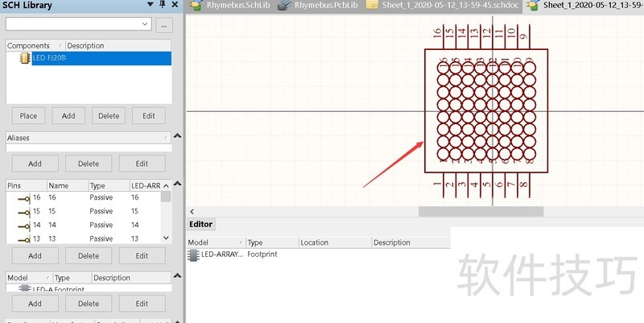Click the ellipsis button beside the filter box

pyautogui.click(x=164, y=26)
